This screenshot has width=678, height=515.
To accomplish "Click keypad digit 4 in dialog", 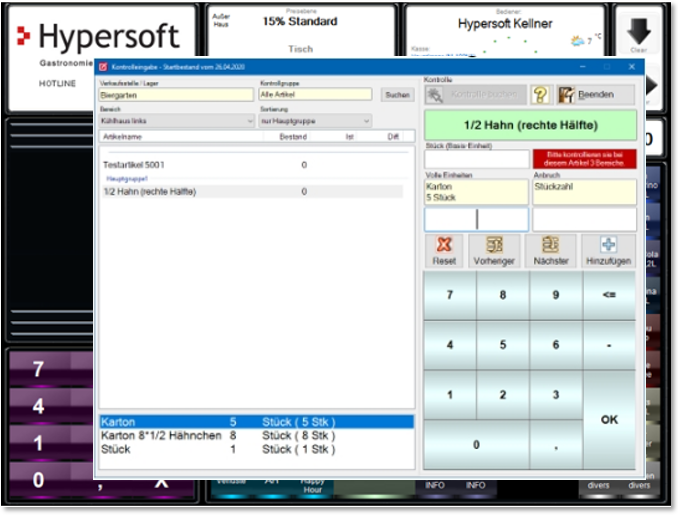I will pos(450,345).
